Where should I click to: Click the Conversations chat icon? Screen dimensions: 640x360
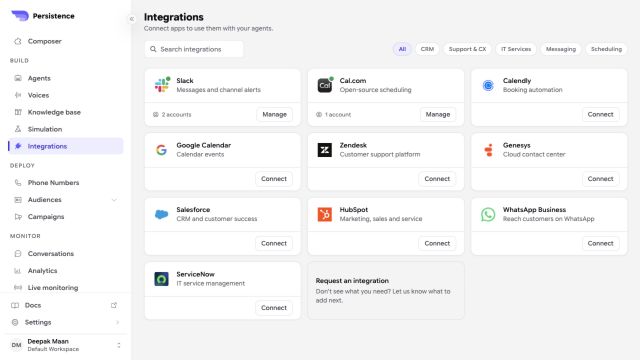[18, 253]
